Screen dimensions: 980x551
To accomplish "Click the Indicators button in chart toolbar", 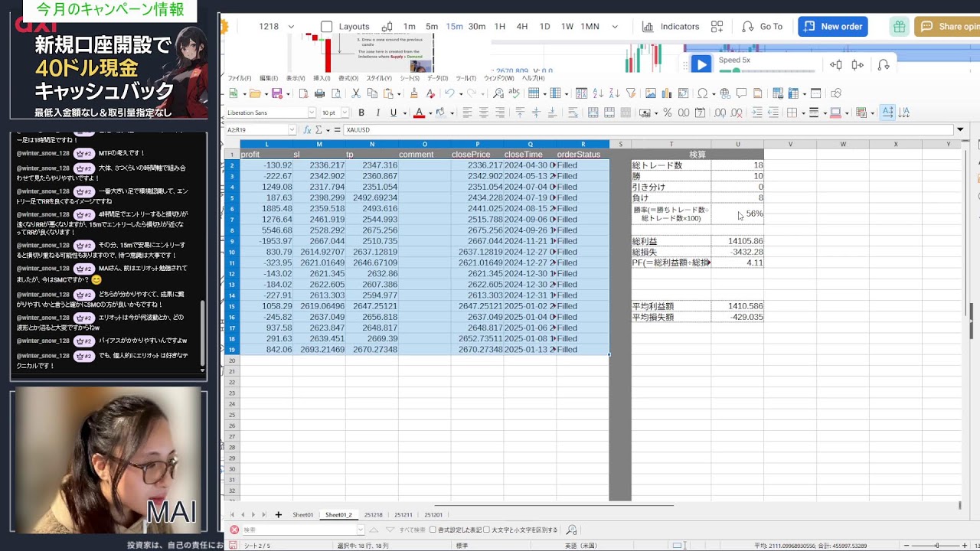I will [x=671, y=26].
